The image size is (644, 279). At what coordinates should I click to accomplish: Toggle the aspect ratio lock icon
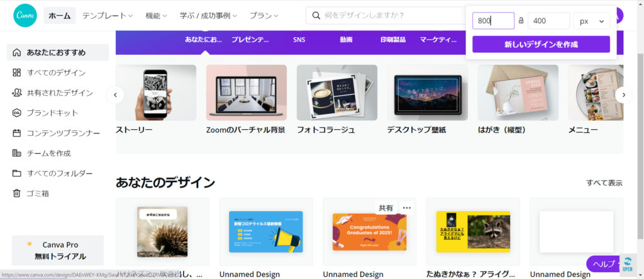521,21
